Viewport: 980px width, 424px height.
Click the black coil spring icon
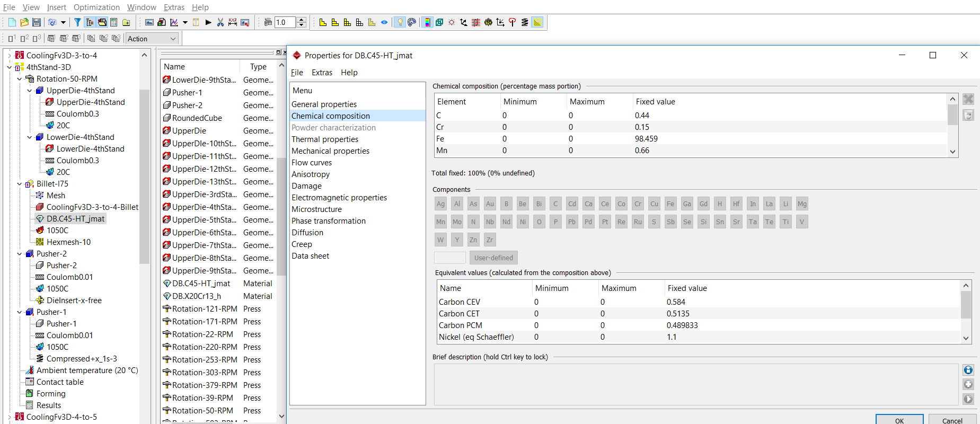[525, 22]
